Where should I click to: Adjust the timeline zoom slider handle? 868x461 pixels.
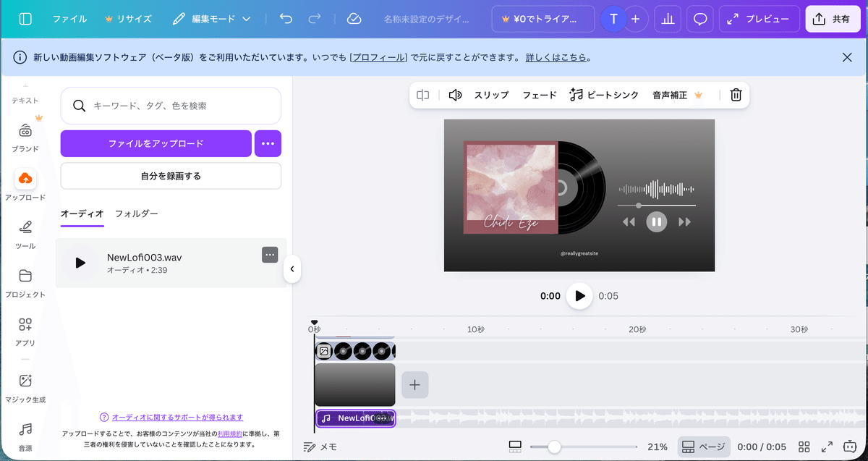pyautogui.click(x=554, y=447)
